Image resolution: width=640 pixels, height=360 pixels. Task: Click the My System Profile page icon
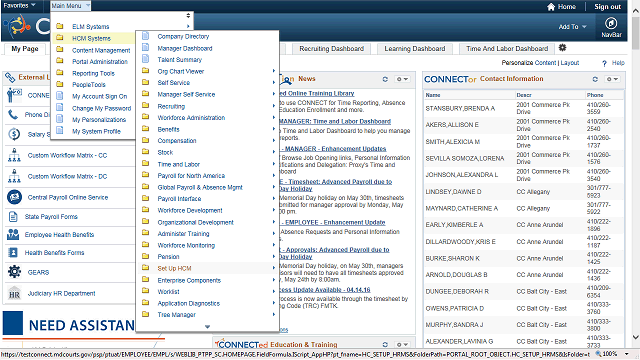pos(60,131)
